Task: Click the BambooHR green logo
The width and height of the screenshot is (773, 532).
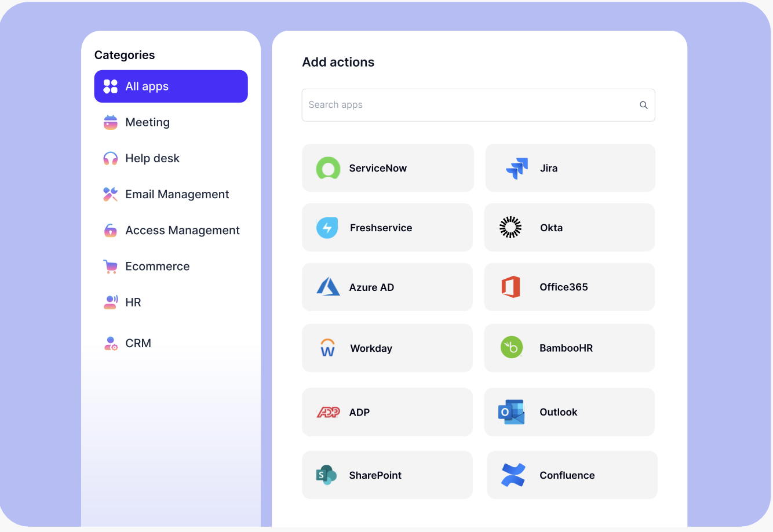Action: 512,347
